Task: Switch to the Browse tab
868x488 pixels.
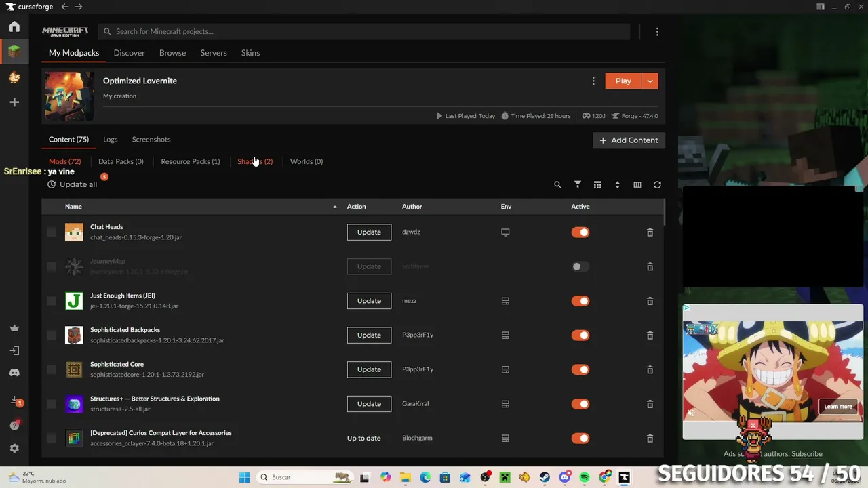Action: (x=172, y=53)
